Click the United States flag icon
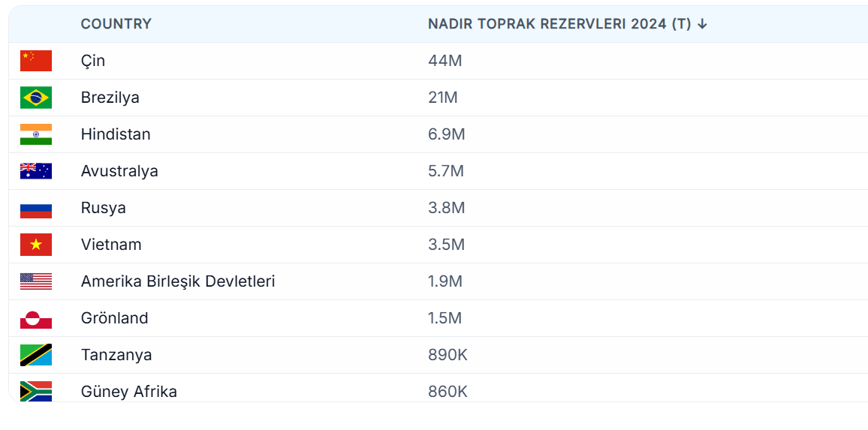 pos(36,281)
